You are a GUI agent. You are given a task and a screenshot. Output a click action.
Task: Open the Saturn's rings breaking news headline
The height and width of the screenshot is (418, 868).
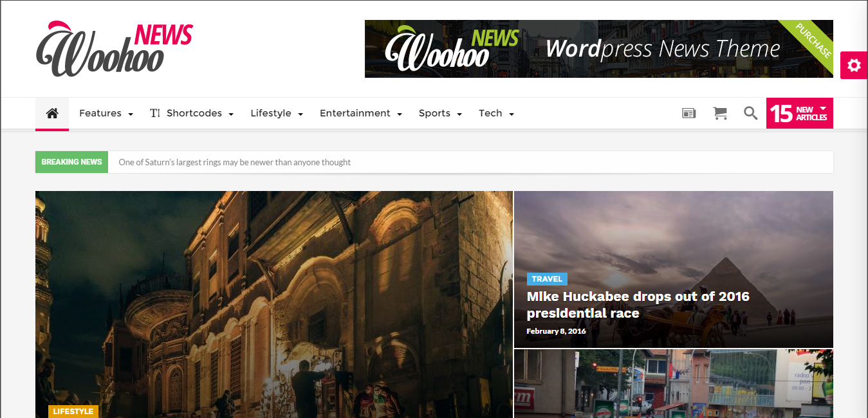(x=235, y=162)
